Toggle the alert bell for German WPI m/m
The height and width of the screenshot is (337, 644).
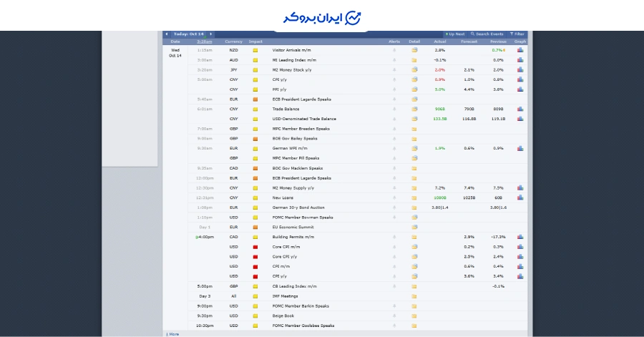[x=394, y=148]
